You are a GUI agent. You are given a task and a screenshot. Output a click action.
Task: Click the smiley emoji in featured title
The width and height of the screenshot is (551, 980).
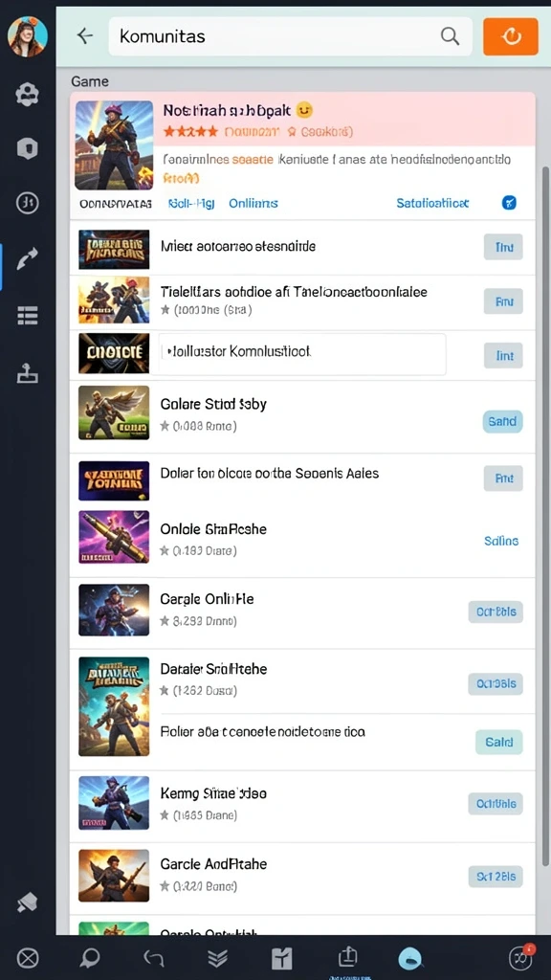point(304,110)
